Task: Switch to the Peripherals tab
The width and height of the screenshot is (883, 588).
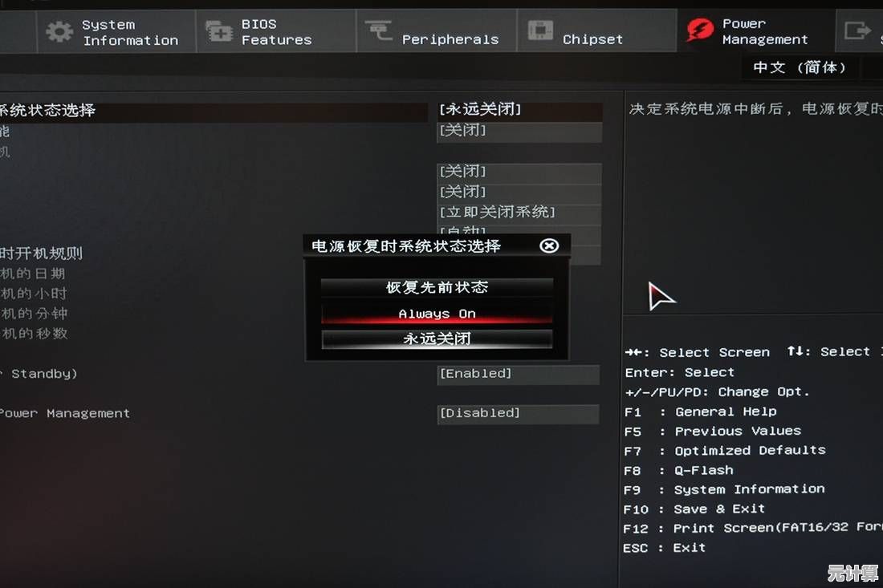Action: 437,31
